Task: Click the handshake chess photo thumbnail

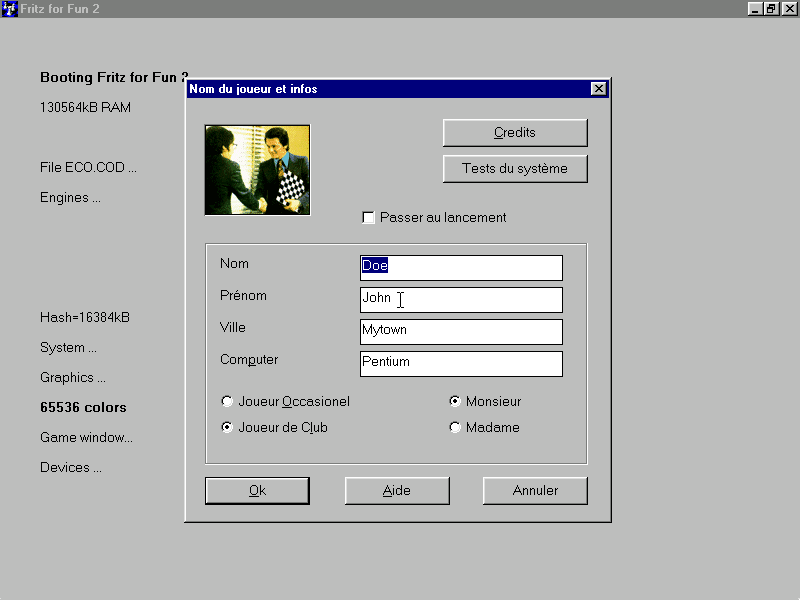Action: (257, 170)
